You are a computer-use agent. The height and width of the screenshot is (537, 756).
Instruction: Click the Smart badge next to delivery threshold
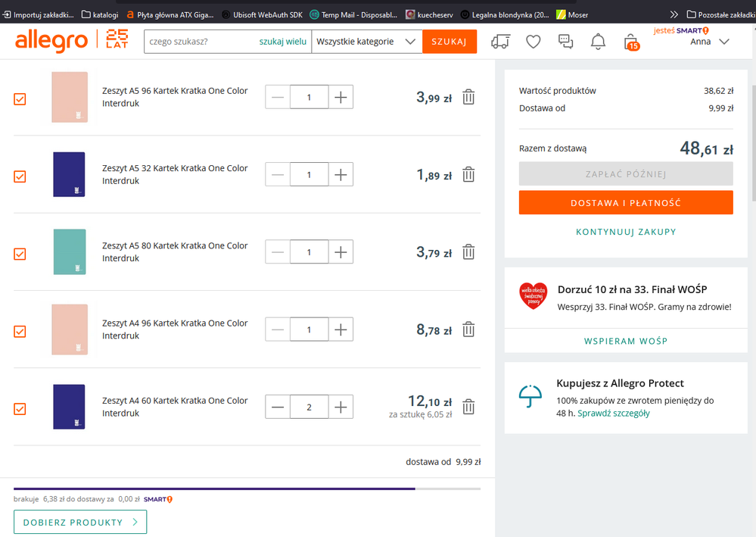tap(158, 499)
